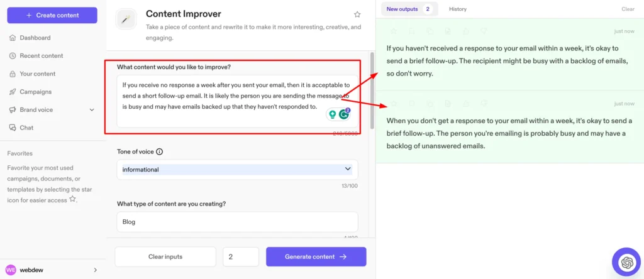The image size is (644, 279).
Task: Expand the webdew workspace switcher
Action: (x=96, y=270)
